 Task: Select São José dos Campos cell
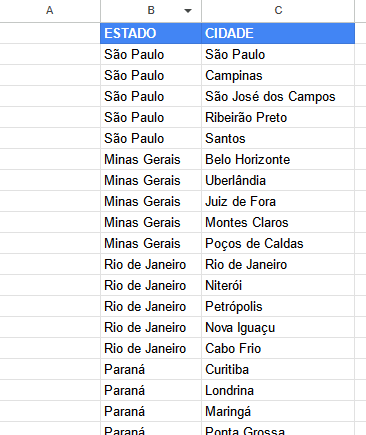point(278,96)
